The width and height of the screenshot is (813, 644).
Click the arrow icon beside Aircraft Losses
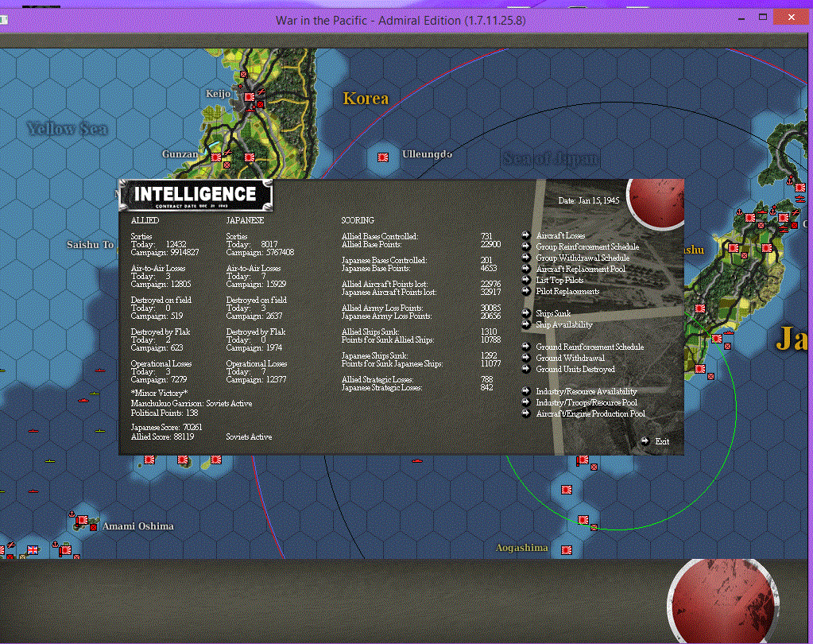click(x=526, y=235)
